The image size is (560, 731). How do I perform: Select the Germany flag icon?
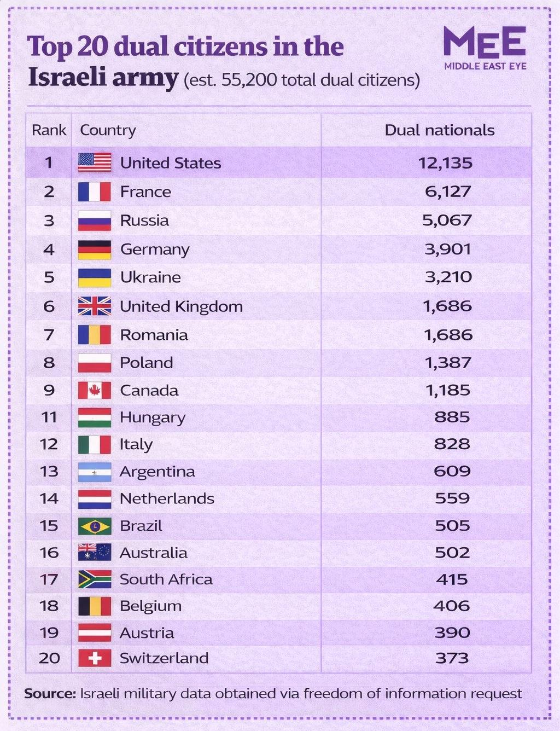[x=95, y=250]
